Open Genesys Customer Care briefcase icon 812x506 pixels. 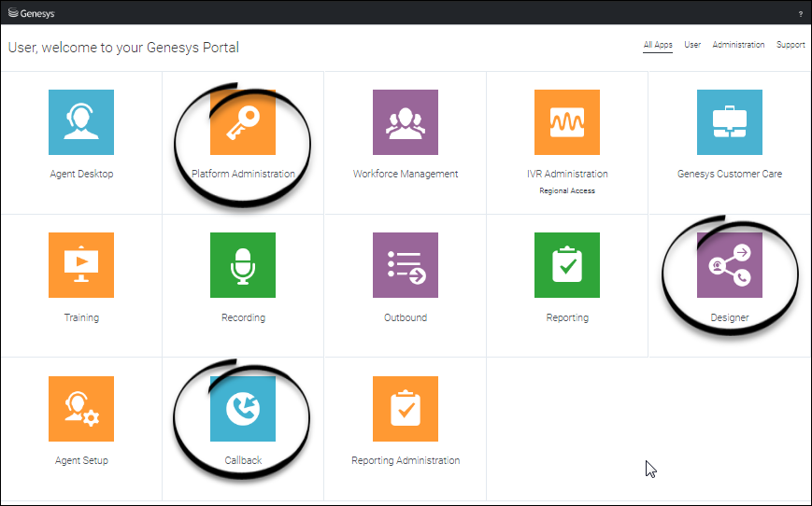730,122
